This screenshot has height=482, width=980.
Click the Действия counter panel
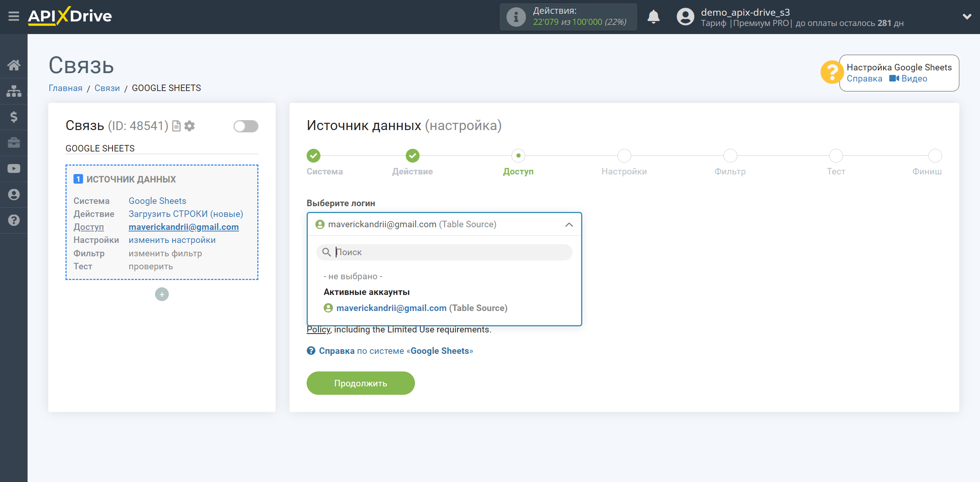[x=568, y=17]
